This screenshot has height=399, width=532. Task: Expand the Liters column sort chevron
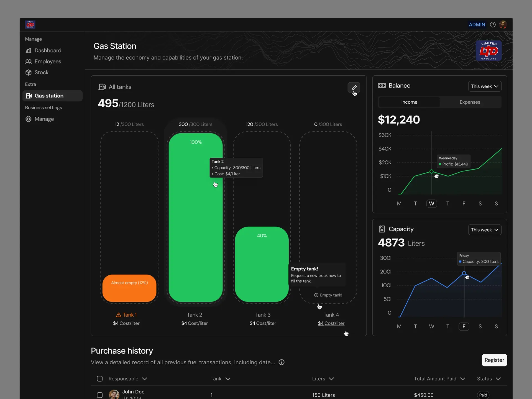331,379
